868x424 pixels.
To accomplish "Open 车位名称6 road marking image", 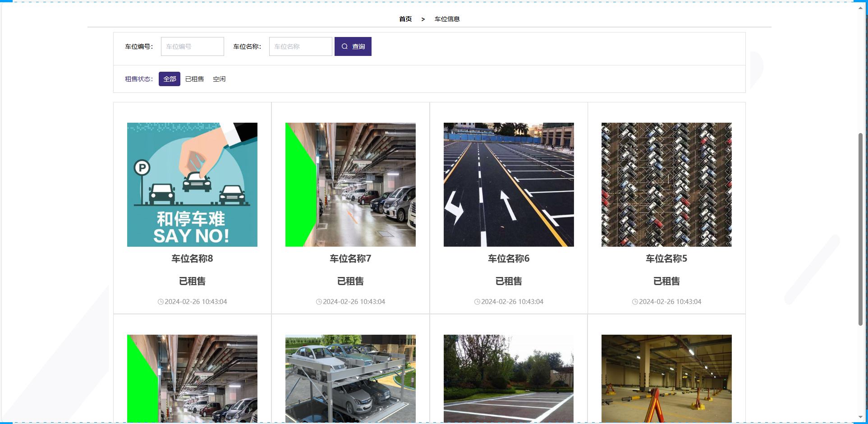I will point(509,184).
